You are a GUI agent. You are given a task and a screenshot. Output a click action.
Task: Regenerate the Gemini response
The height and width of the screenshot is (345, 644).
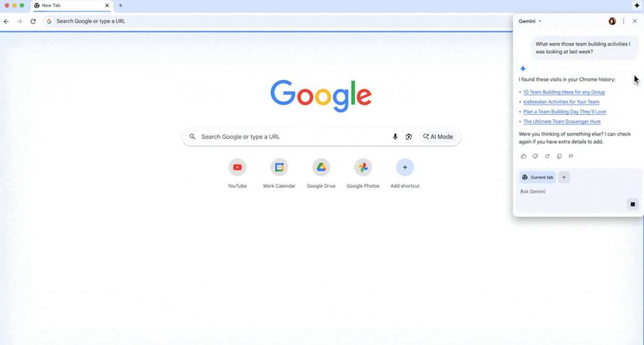click(547, 156)
